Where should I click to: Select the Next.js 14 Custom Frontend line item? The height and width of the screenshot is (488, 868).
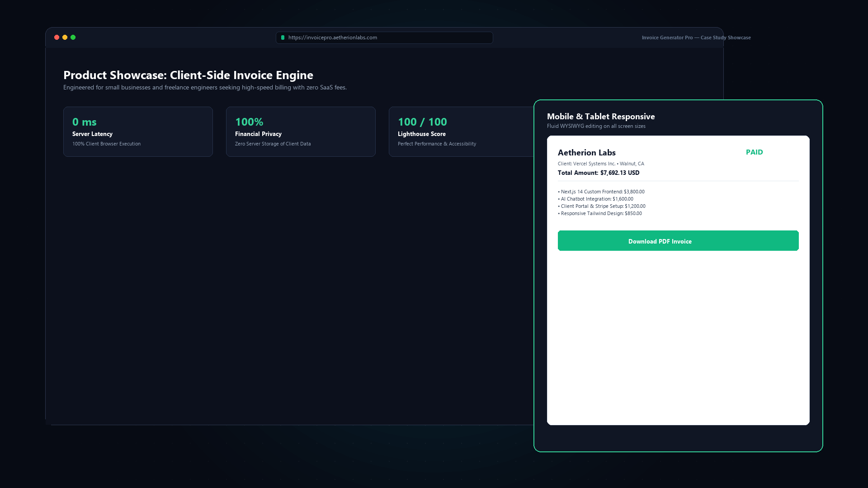click(x=601, y=192)
